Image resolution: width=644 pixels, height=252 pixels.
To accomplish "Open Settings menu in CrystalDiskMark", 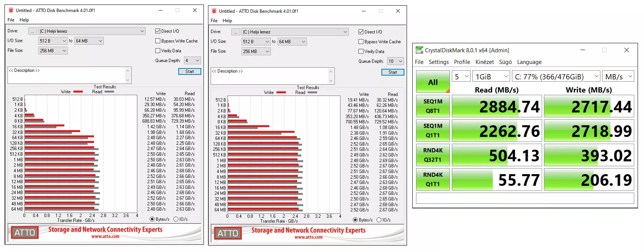I will click(439, 62).
